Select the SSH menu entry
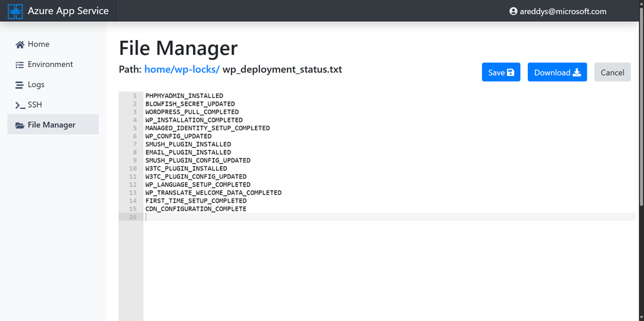This screenshot has height=321, width=644. coord(35,105)
